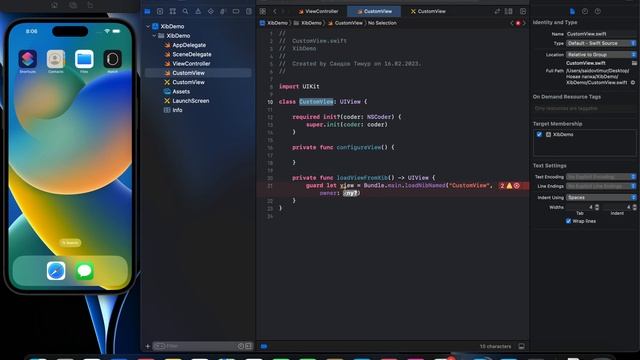Jump to the error via jump bar indicator

pos(518,23)
